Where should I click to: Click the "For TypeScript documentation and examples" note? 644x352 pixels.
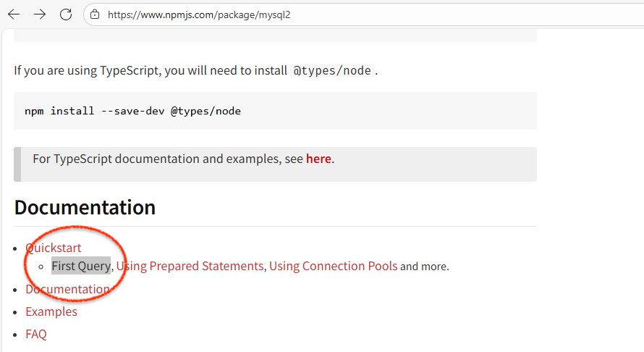[x=168, y=159]
